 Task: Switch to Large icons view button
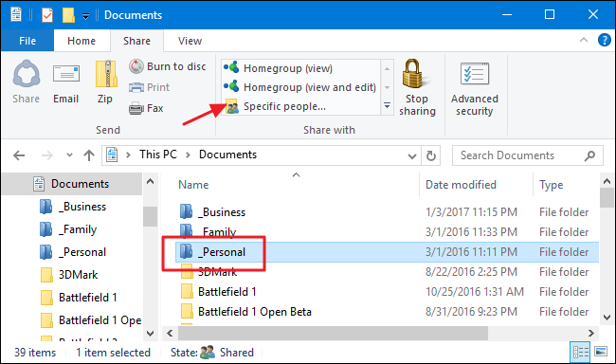tap(601, 352)
